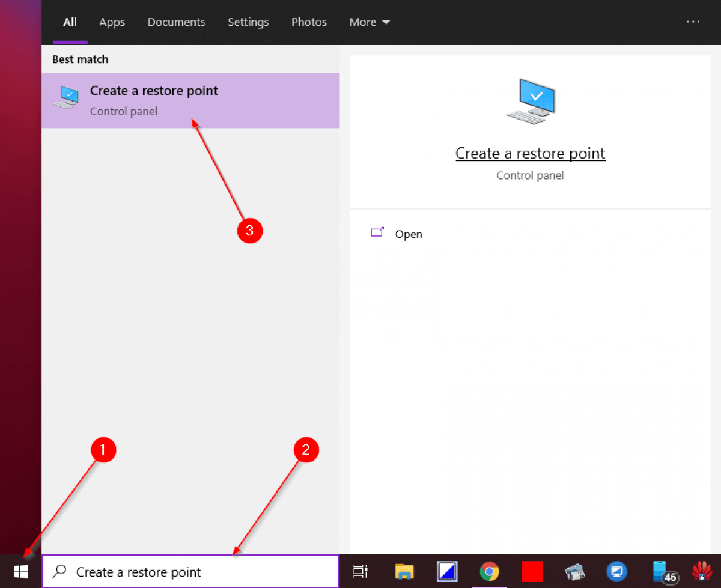Filter search results by Photos tab
Image resolution: width=721 pixels, height=588 pixels.
(309, 22)
